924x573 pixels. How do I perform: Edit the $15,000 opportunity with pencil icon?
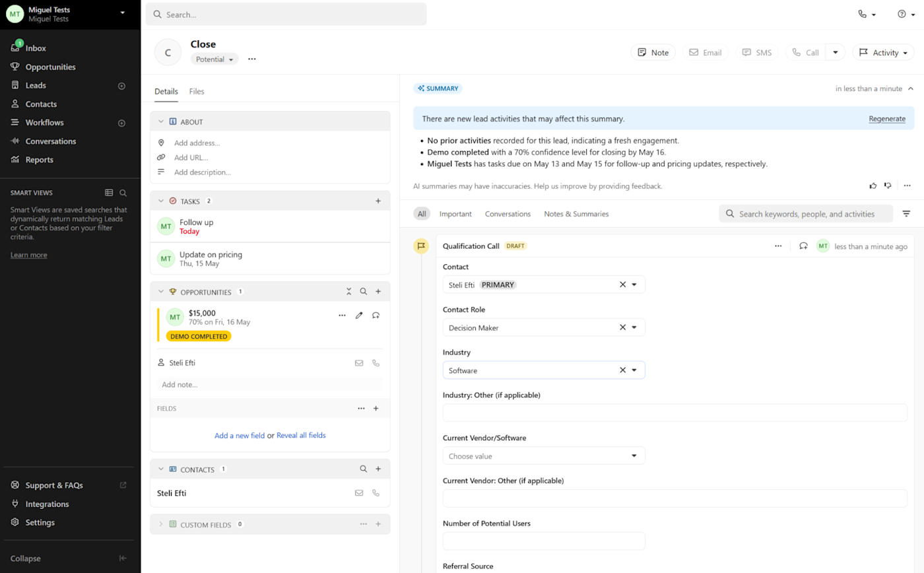(359, 316)
